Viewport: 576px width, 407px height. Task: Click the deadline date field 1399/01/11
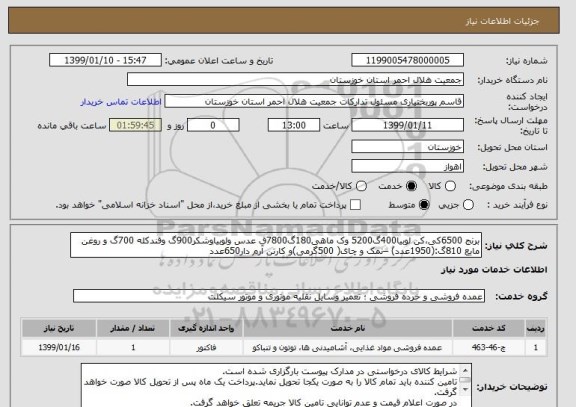(x=407, y=125)
